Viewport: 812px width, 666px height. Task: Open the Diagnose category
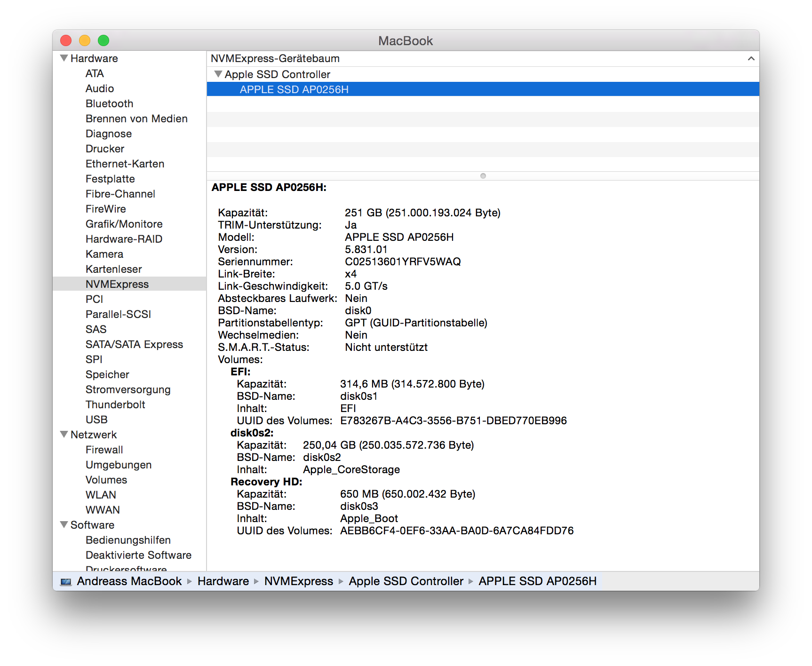point(109,134)
